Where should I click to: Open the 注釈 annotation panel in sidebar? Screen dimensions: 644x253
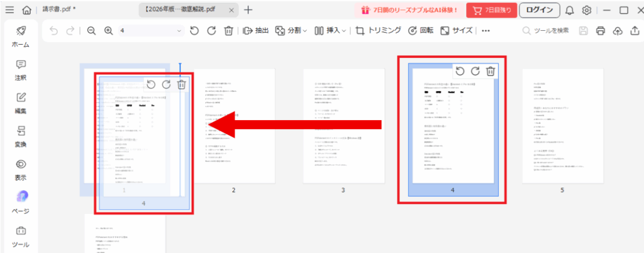coord(21,70)
